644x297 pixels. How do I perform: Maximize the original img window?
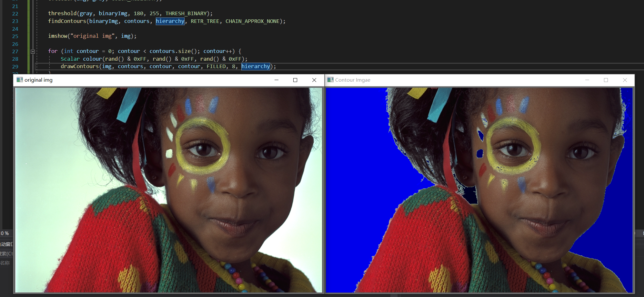click(295, 80)
